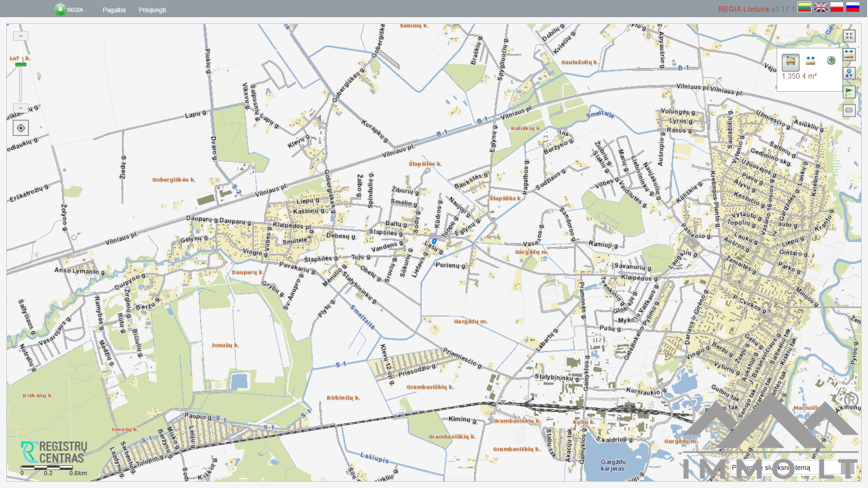
Task: Click the globe coordinate locate icon
Action: 831,61
